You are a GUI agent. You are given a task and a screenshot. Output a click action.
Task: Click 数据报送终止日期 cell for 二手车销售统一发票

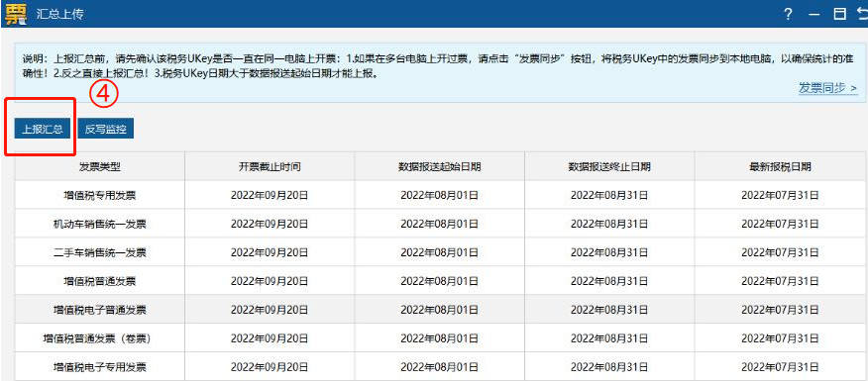[609, 252]
